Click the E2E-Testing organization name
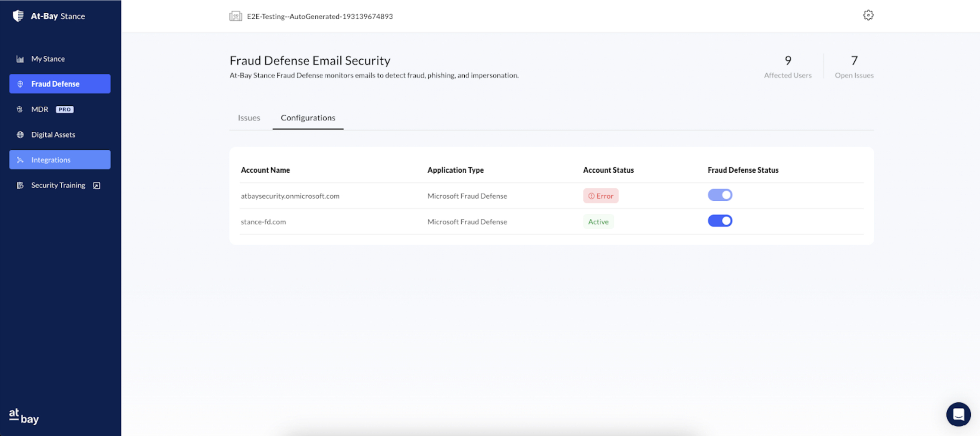The image size is (980, 436). pyautogui.click(x=319, y=16)
